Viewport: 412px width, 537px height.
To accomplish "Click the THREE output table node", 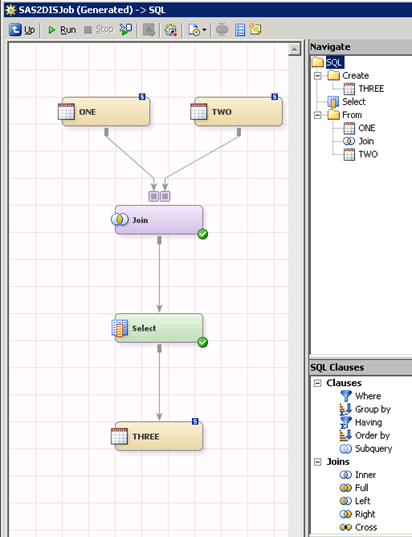I will pyautogui.click(x=159, y=436).
